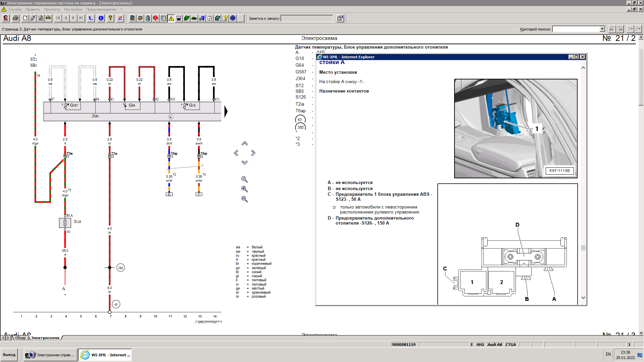Zoom out with minus magnifier icon
This screenshot has height=362, width=644.
245,199
